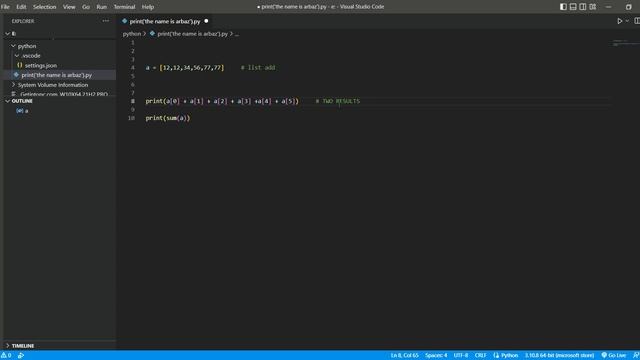This screenshot has width=640, height=360.
Task: Click unsaved dot on editor tab
Action: coord(206,21)
